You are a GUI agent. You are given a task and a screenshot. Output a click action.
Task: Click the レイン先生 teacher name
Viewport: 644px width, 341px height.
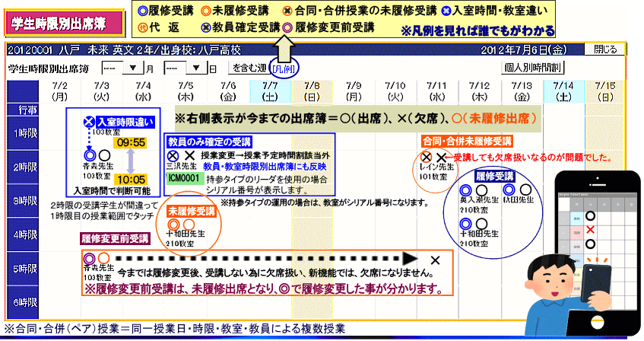tap(436, 167)
